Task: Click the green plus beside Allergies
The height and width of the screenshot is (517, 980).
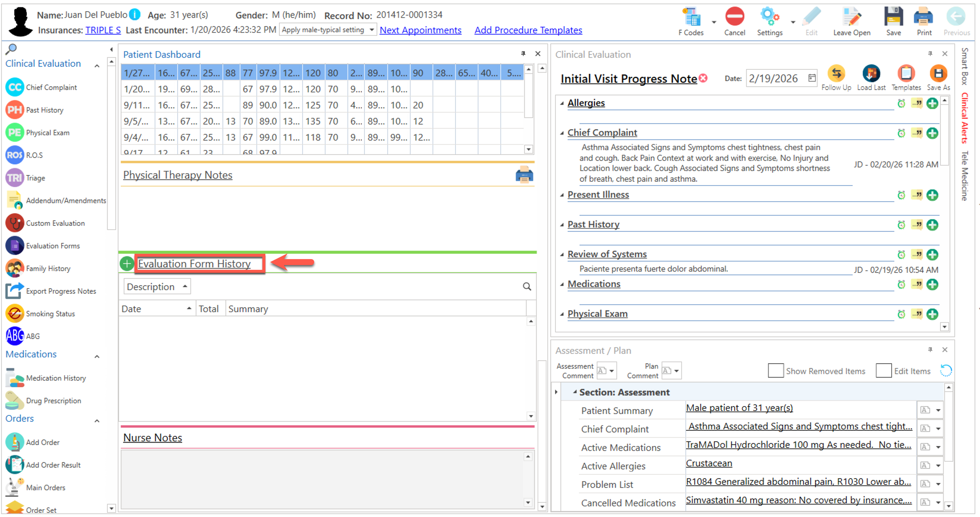Action: point(932,103)
